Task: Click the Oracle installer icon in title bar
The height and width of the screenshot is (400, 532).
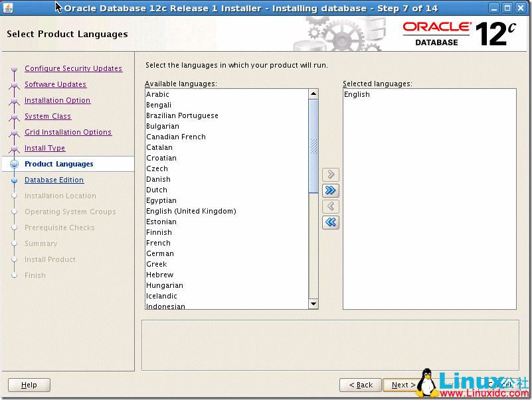Action: coord(8,7)
